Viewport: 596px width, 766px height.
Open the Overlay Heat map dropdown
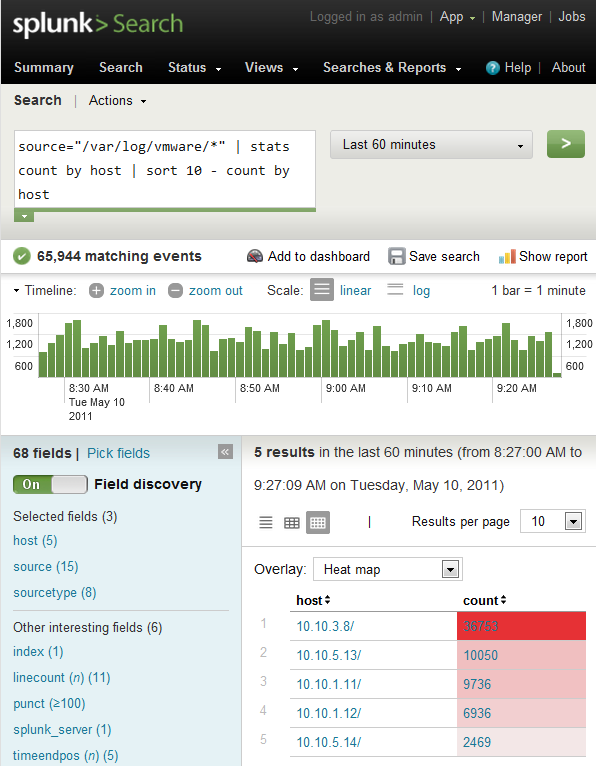coord(388,569)
